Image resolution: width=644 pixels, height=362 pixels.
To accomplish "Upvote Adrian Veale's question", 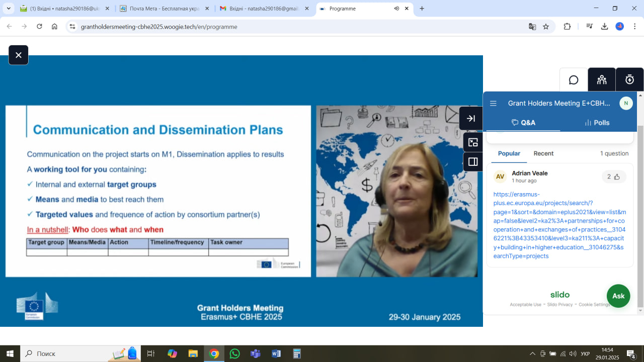I will tap(614, 176).
